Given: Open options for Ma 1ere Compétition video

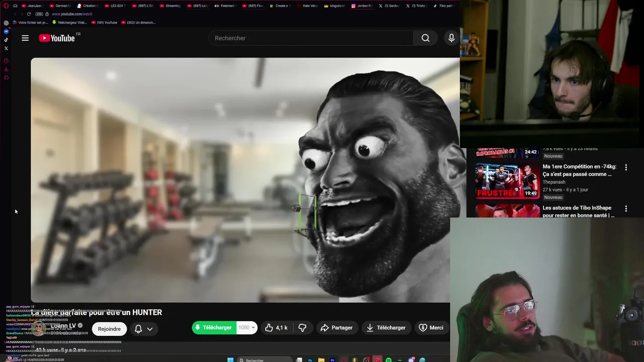Looking at the screenshot, I should [626, 167].
